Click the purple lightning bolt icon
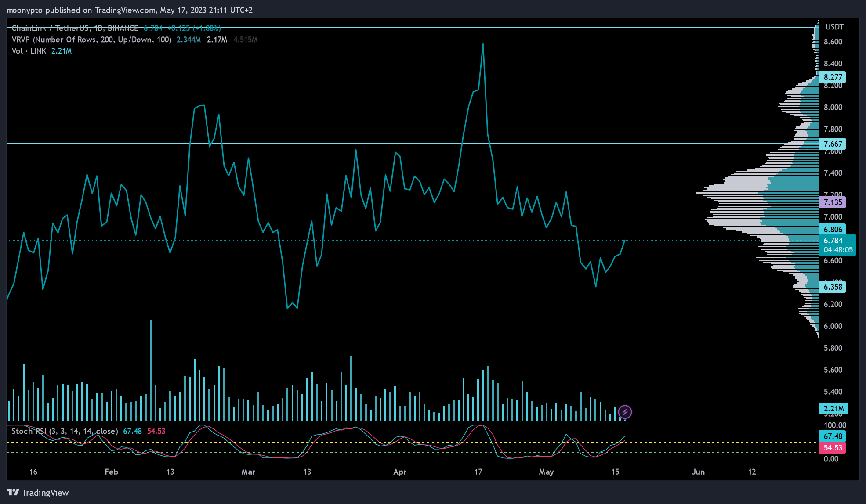Viewport: 866px width, 504px height. tap(625, 412)
